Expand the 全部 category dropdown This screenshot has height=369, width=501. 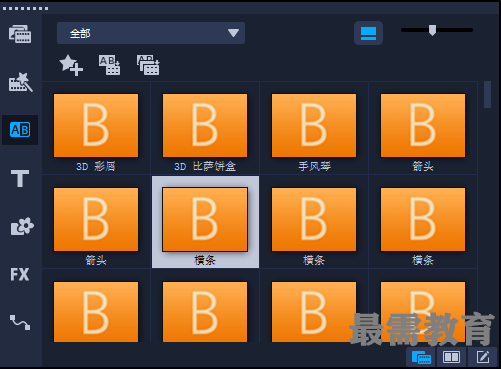151,33
